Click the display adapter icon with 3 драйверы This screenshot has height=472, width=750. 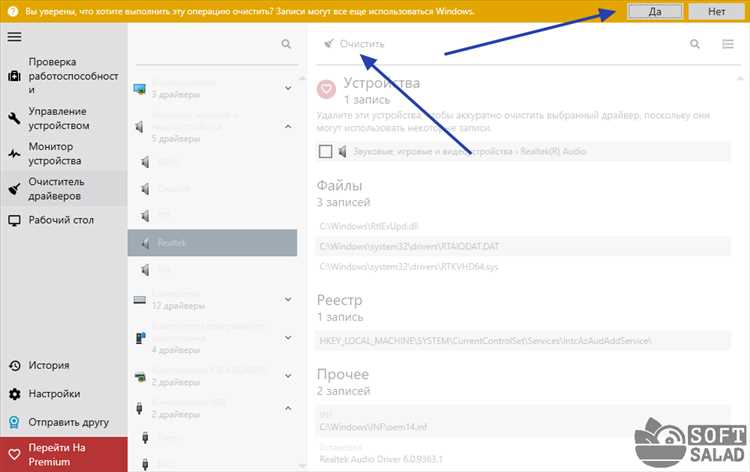pyautogui.click(x=140, y=89)
